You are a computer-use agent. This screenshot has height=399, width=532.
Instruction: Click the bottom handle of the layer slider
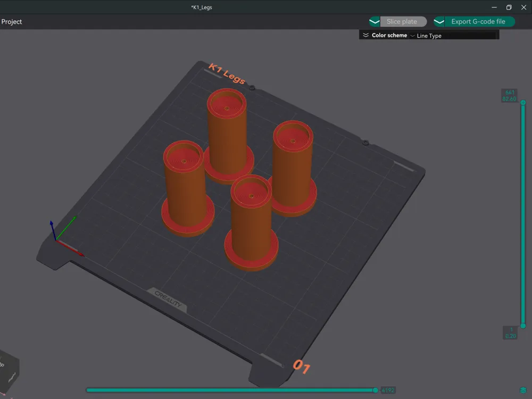[x=523, y=326]
